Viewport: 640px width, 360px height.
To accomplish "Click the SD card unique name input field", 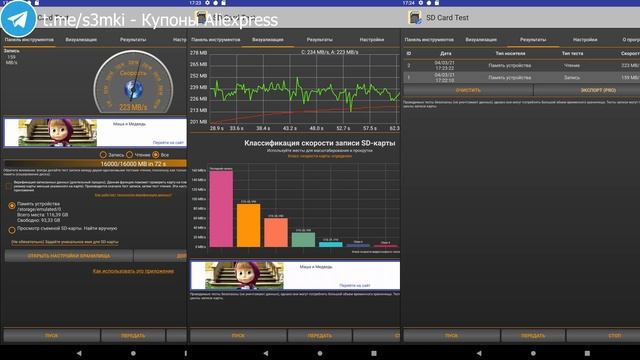I will 65,242.
